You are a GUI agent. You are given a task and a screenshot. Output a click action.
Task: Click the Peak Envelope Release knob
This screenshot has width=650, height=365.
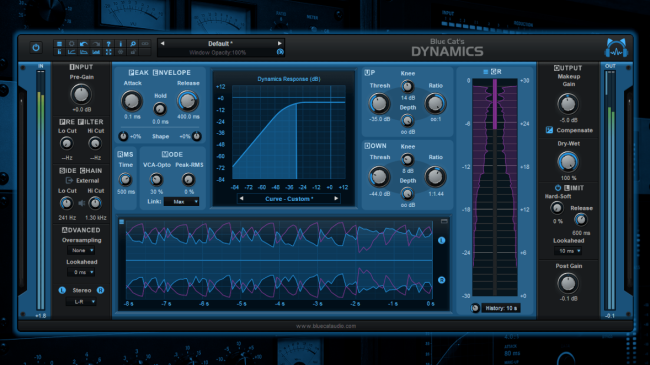(188, 101)
